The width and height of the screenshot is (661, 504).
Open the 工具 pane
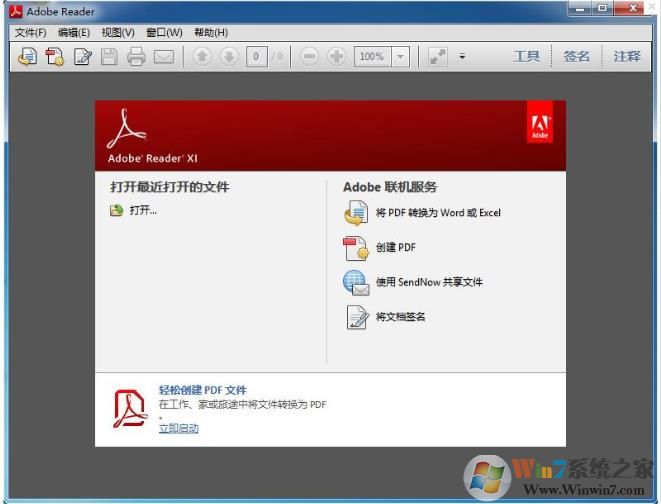click(527, 56)
